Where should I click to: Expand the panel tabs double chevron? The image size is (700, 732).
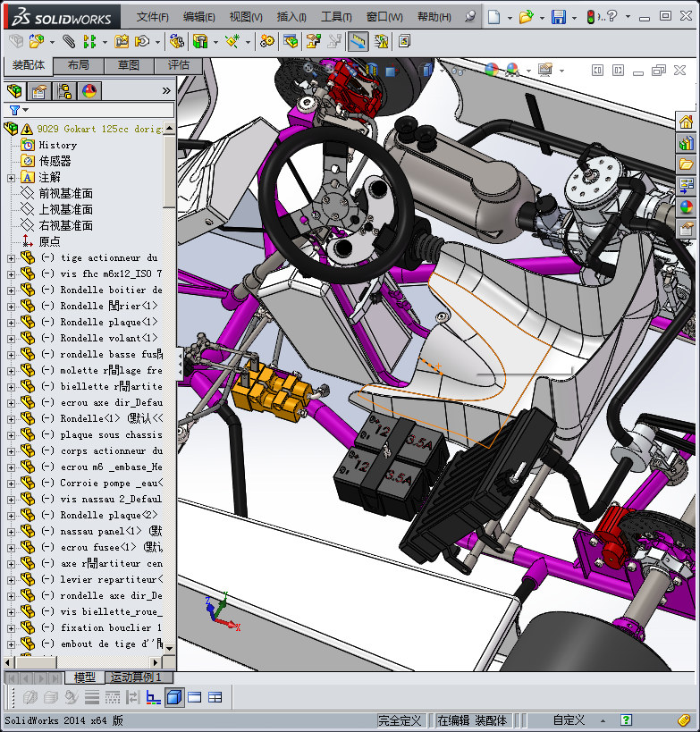[166, 90]
